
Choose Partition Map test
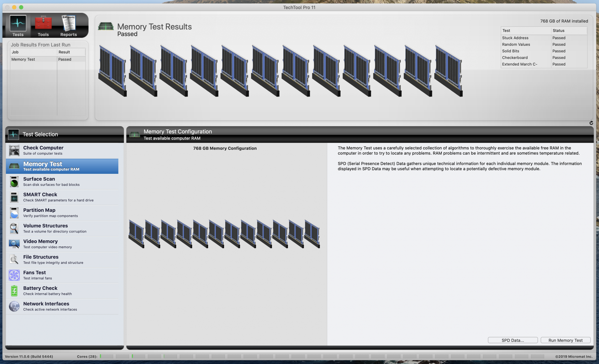pyautogui.click(x=62, y=213)
